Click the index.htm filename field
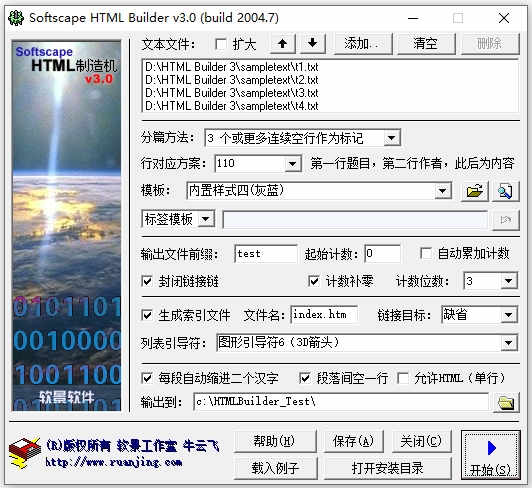Viewport: 532px width, 488px height. pos(324,315)
